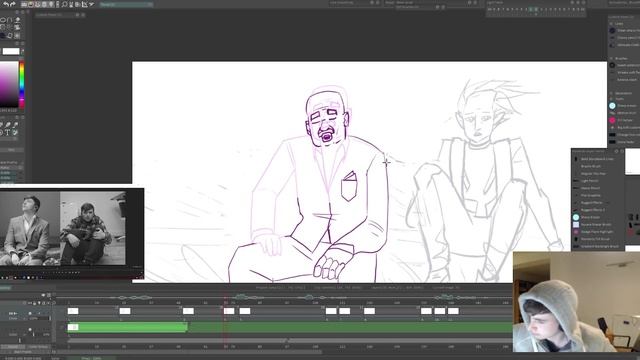Select the purple circle brush in floating brush list
The height and width of the screenshot is (360, 640).
pos(576,231)
